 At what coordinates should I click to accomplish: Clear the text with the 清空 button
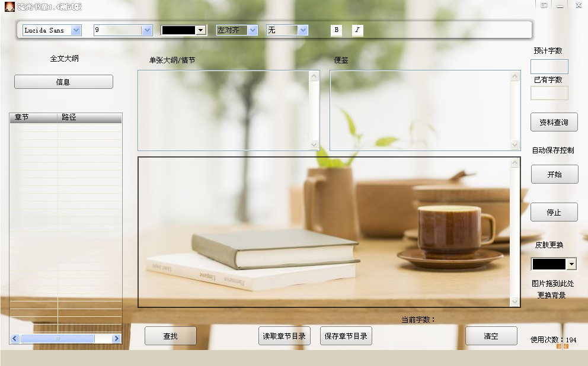pyautogui.click(x=491, y=336)
